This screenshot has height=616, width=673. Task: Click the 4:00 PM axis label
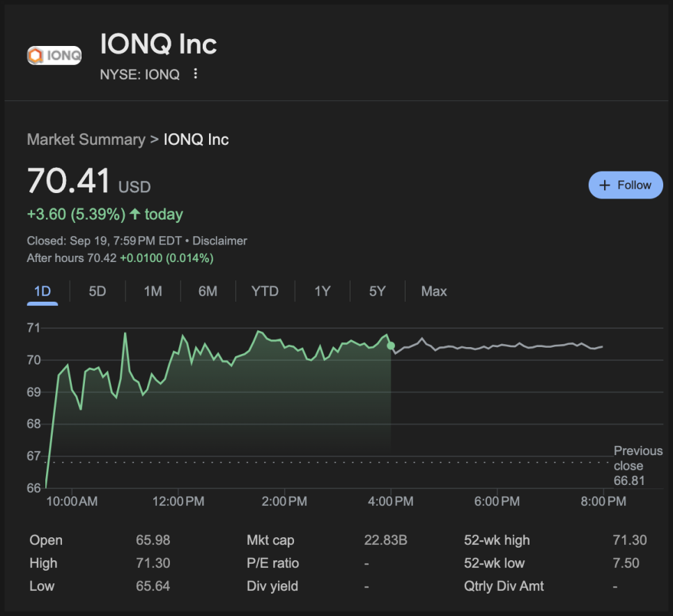coord(391,502)
